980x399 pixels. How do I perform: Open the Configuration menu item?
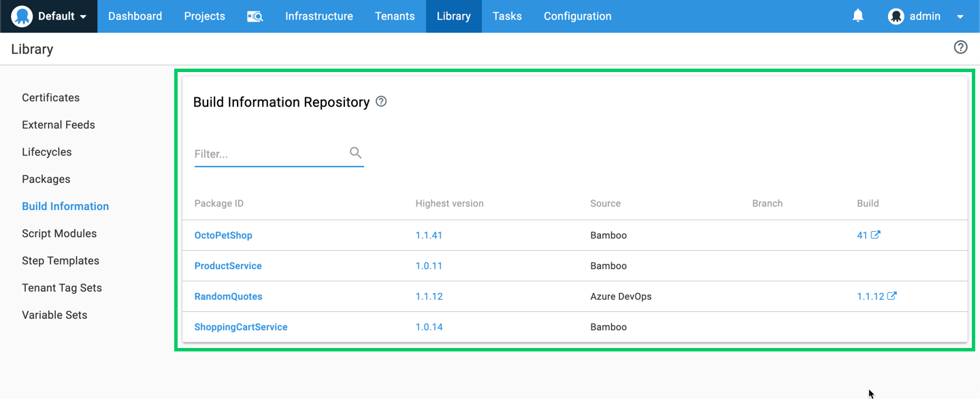577,16
